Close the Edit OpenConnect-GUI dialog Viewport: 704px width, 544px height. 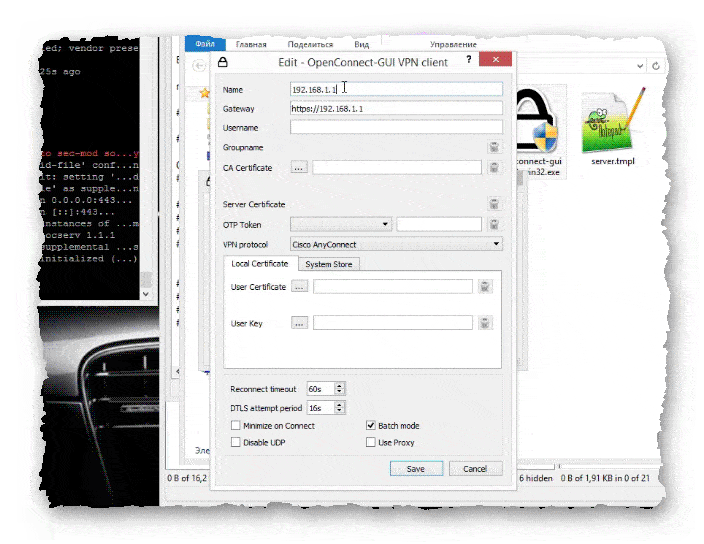[495, 59]
